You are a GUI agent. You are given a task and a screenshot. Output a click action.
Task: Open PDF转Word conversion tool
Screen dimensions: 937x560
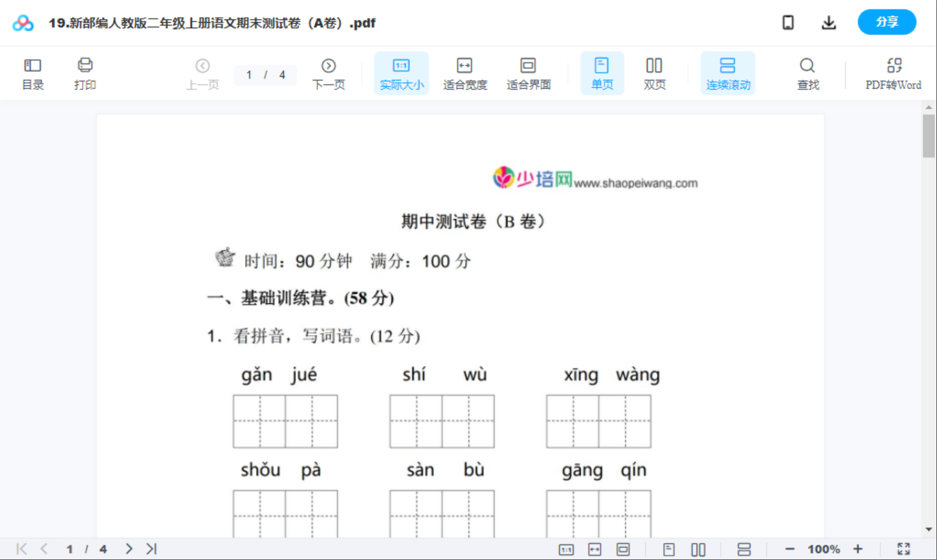(x=894, y=73)
